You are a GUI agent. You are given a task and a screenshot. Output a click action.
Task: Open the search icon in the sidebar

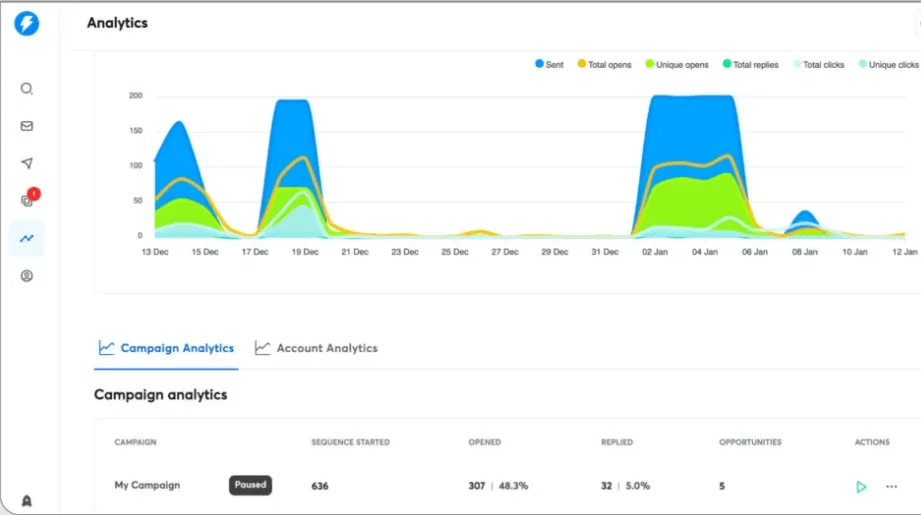pos(27,89)
